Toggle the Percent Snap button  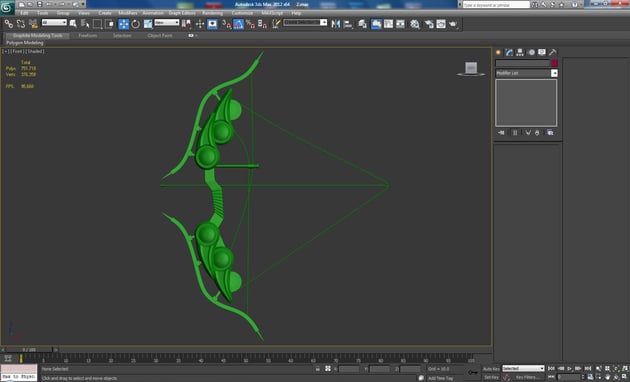tap(250, 24)
